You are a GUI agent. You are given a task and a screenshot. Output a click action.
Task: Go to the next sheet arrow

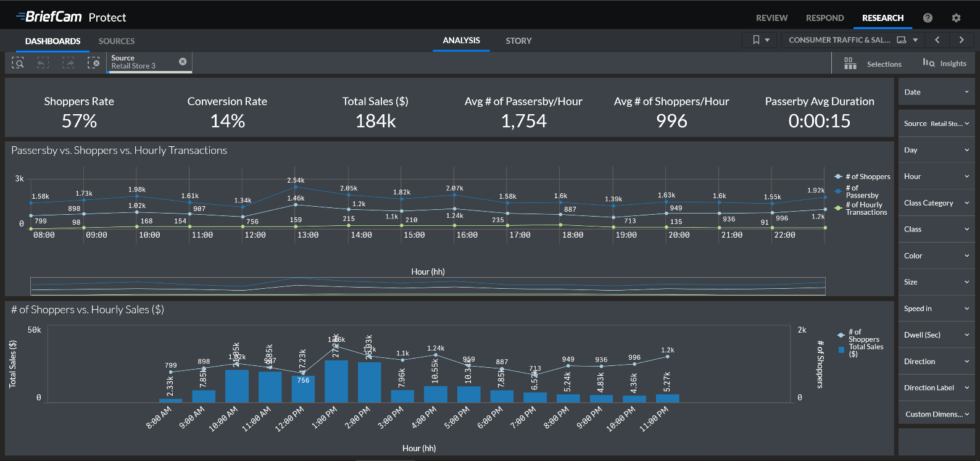[961, 40]
